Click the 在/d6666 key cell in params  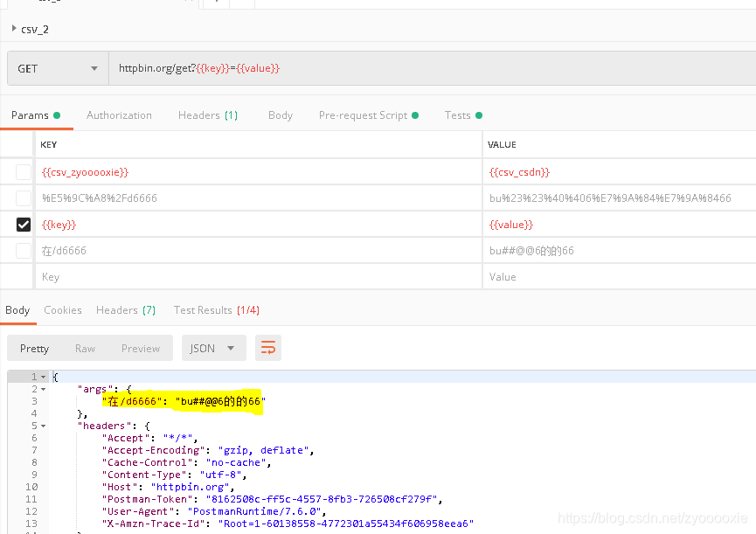259,251
